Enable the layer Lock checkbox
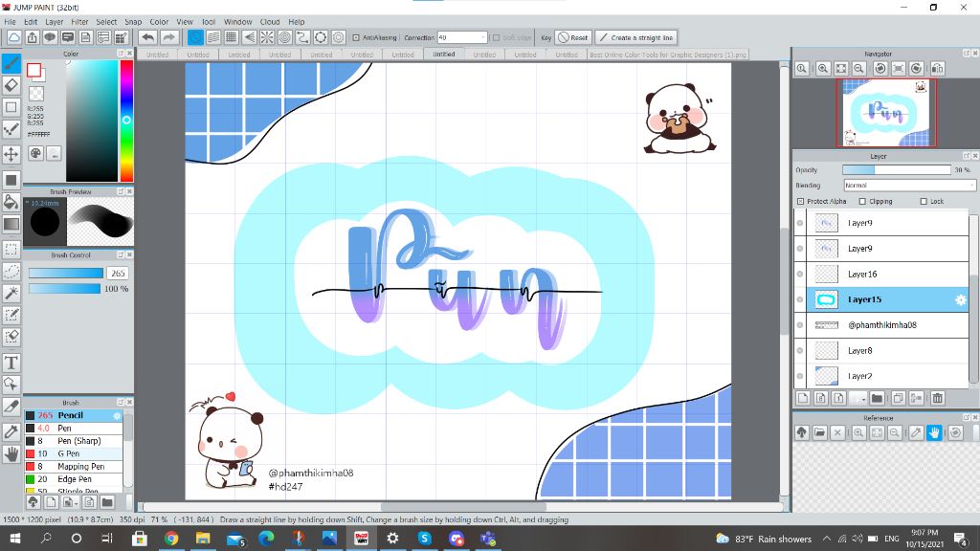This screenshot has height=551, width=980. (924, 201)
